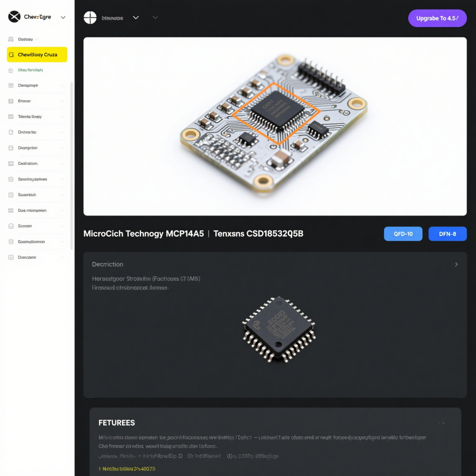The width and height of the screenshot is (476, 476).
Task: Collapse the FETUREES section chevron
Action: pyautogui.click(x=443, y=423)
